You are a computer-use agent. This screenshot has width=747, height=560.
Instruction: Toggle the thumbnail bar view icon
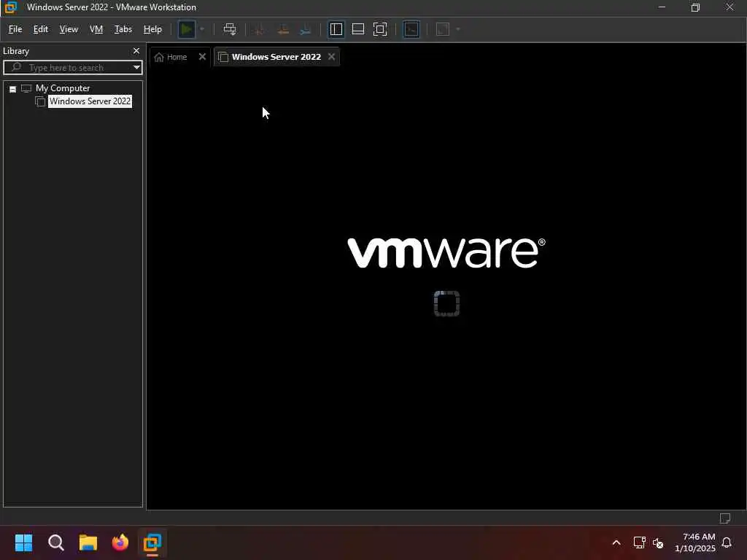(x=357, y=29)
